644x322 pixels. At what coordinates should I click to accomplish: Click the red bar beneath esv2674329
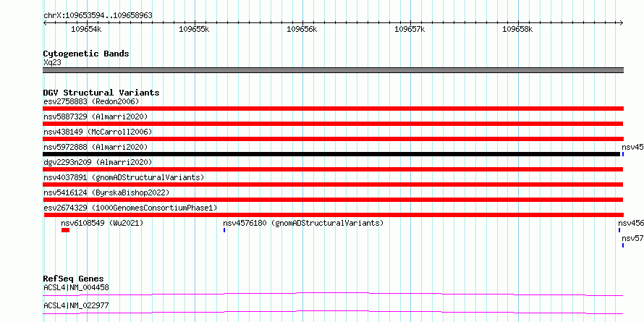[x=334, y=215]
